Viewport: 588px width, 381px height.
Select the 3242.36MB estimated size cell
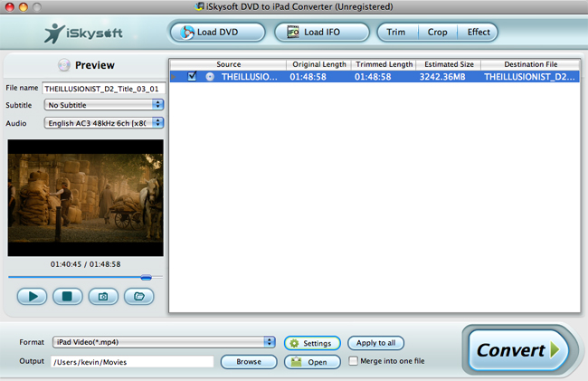tap(442, 77)
